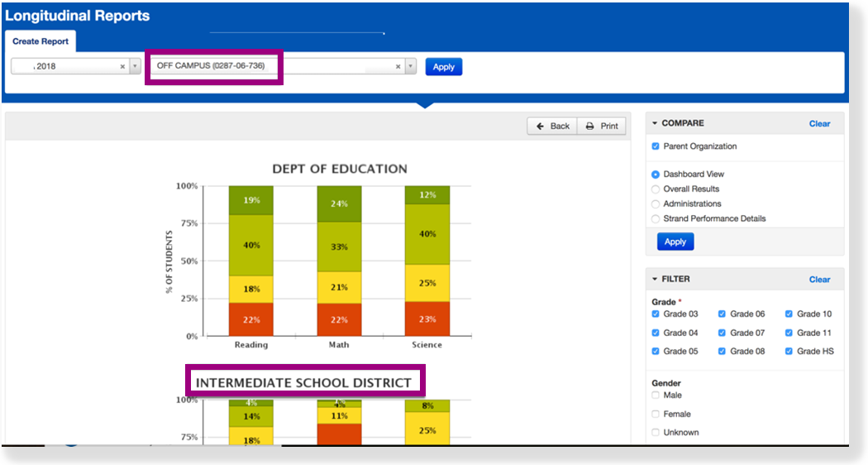Viewport: 868px width, 465px height.
Task: Click the Print button with printer icon
Action: click(x=602, y=126)
